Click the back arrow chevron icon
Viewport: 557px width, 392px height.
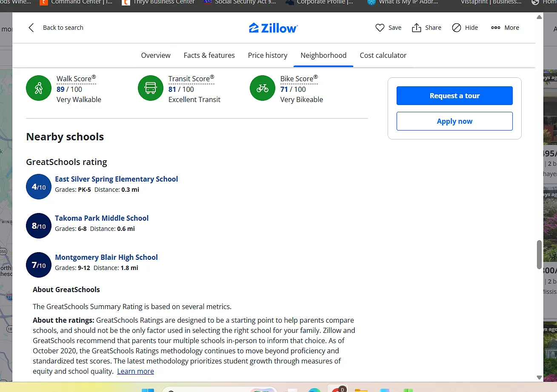(31, 28)
